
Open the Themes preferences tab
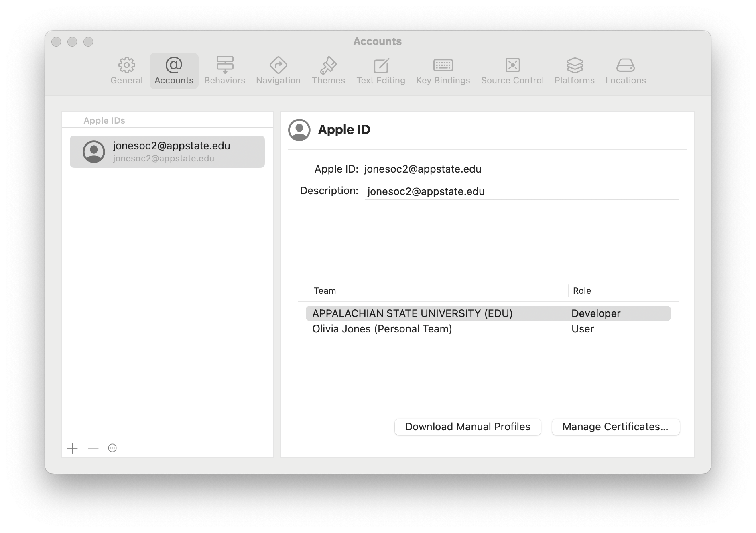(x=328, y=71)
